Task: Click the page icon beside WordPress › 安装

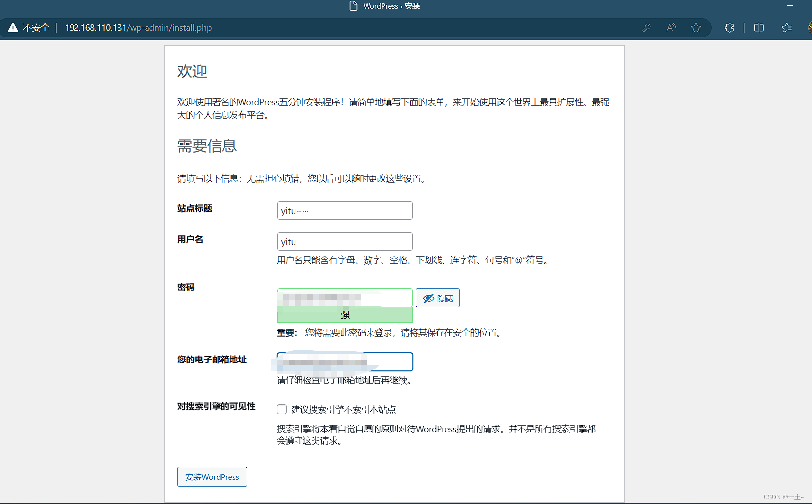Action: tap(353, 6)
